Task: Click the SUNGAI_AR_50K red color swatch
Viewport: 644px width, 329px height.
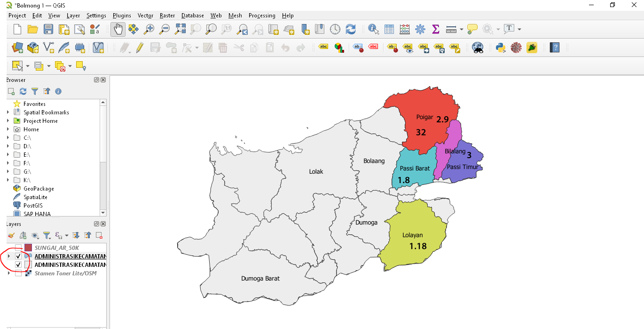Action: [x=28, y=248]
